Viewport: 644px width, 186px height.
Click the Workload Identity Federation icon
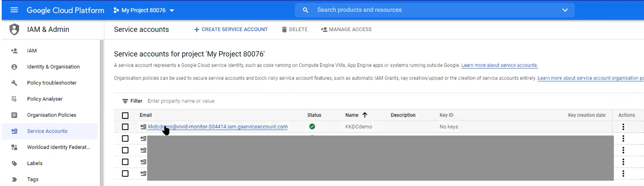coord(14,147)
